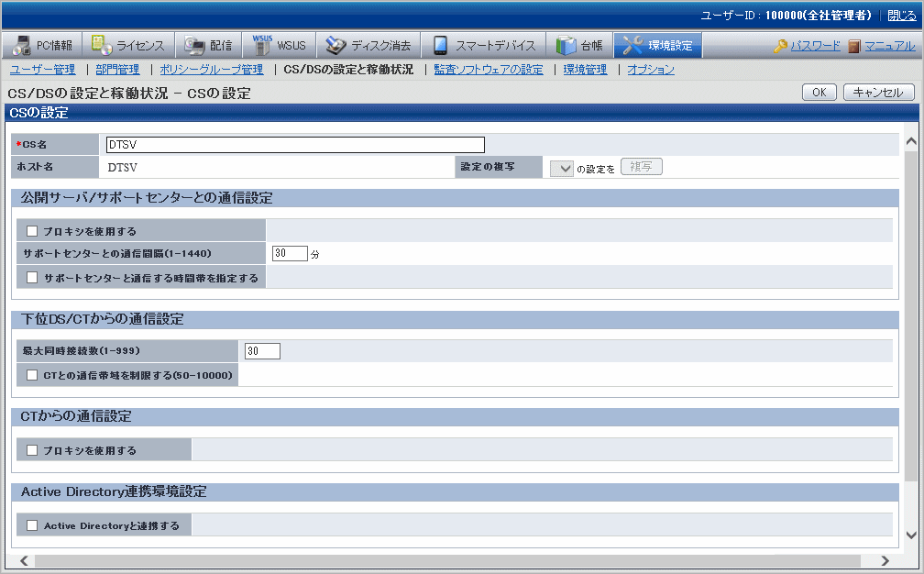Open the 設定の複写 dropdown
The image size is (924, 574).
562,169
